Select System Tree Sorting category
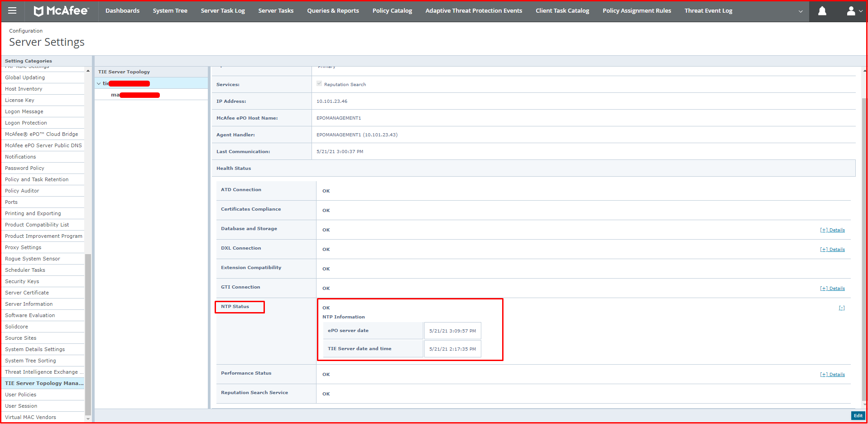868x424 pixels. click(43, 361)
